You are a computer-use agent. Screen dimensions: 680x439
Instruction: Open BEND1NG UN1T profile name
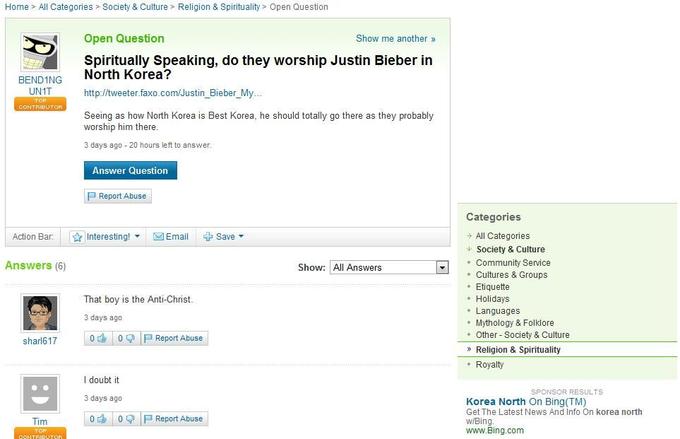pyautogui.click(x=40, y=85)
